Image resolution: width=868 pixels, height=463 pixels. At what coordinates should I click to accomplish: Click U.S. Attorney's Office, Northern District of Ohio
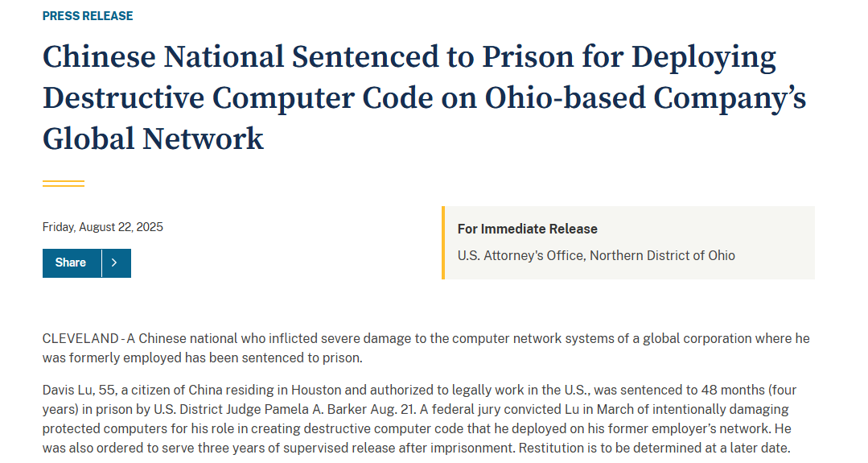tap(596, 255)
